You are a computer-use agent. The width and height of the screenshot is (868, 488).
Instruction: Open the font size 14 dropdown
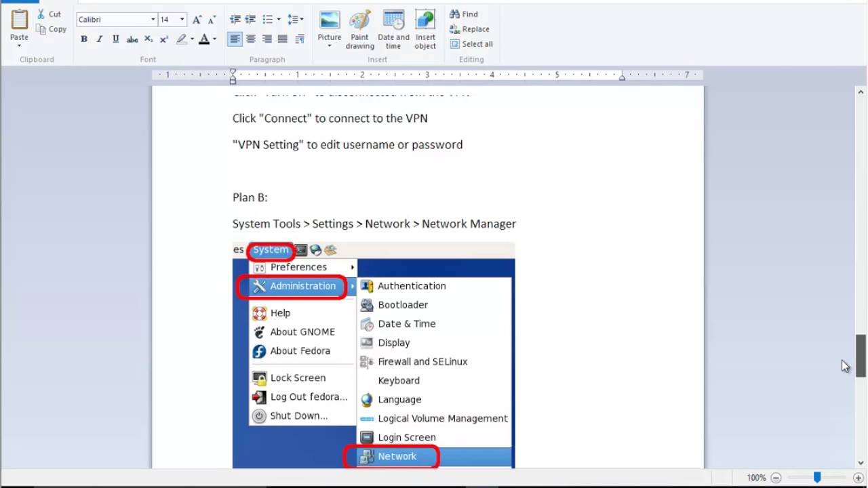click(x=182, y=20)
